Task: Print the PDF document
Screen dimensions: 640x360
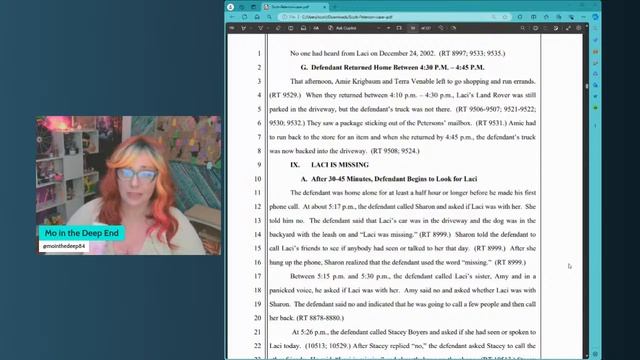Action: pos(536,28)
